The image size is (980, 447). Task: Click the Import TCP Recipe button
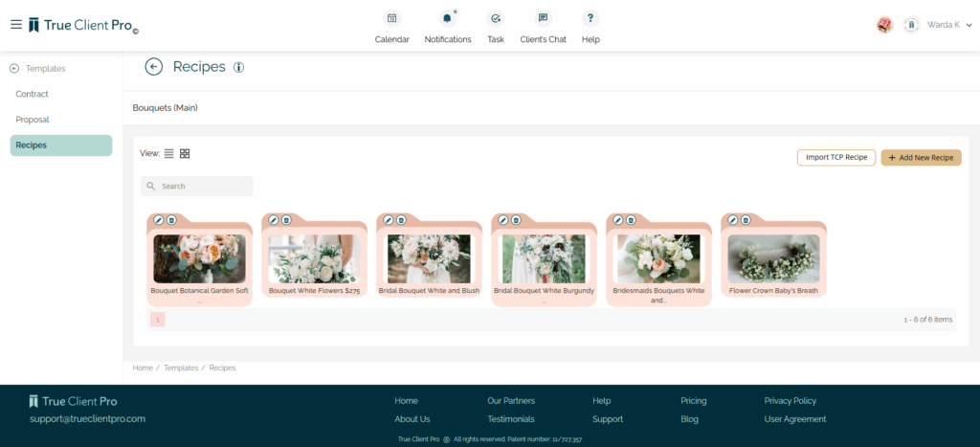[835, 157]
